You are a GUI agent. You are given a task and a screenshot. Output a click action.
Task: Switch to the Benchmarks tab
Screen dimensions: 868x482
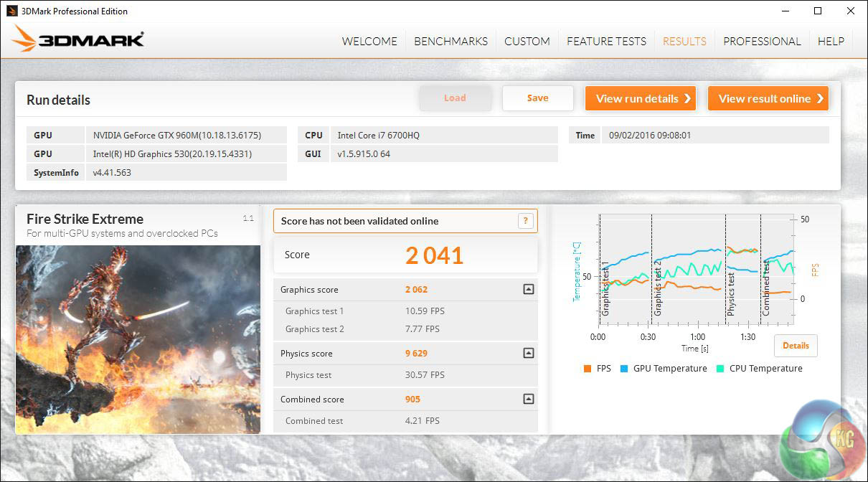(x=450, y=41)
